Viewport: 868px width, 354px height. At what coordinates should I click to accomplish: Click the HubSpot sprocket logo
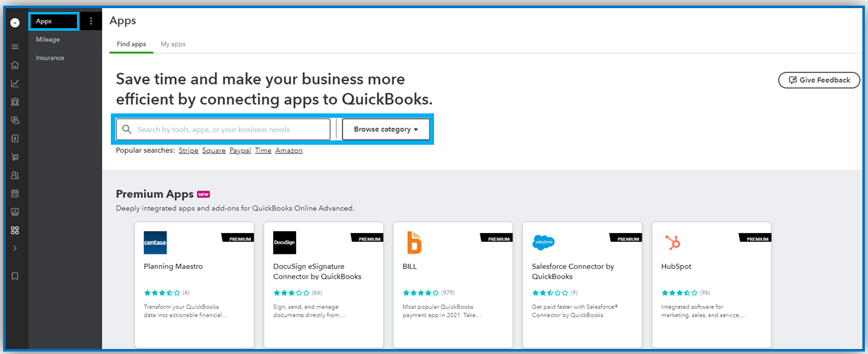[x=673, y=242]
